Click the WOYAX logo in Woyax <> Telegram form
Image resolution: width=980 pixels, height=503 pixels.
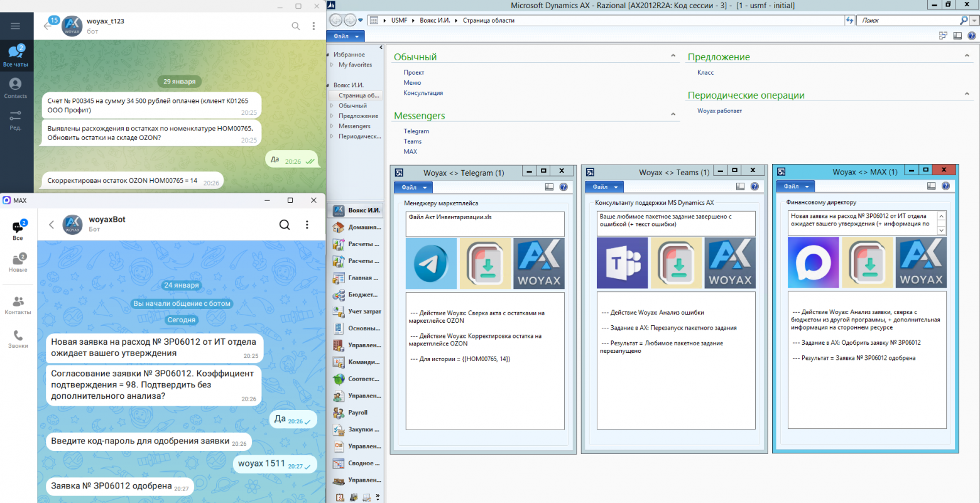(x=539, y=263)
